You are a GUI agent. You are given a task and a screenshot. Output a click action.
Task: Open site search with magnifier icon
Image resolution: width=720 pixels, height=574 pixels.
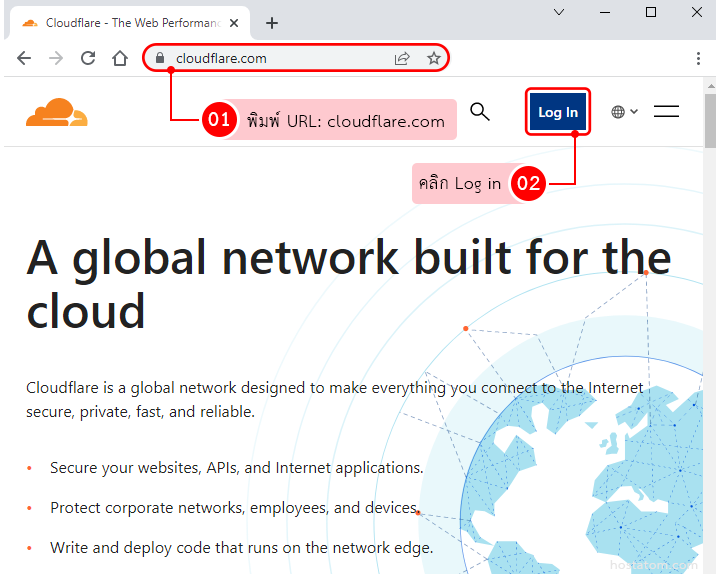480,112
